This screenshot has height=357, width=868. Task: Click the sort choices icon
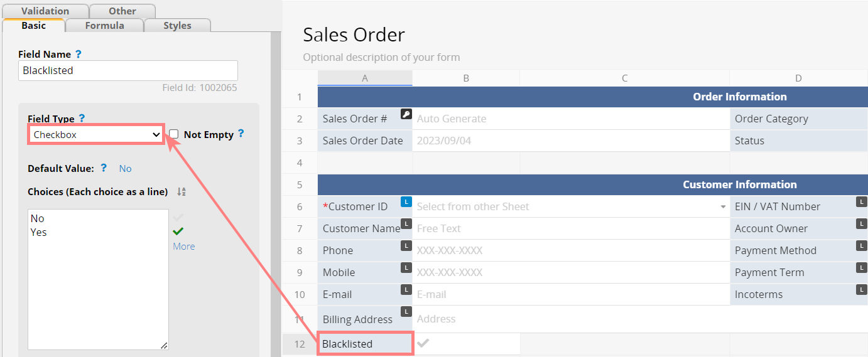[182, 191]
